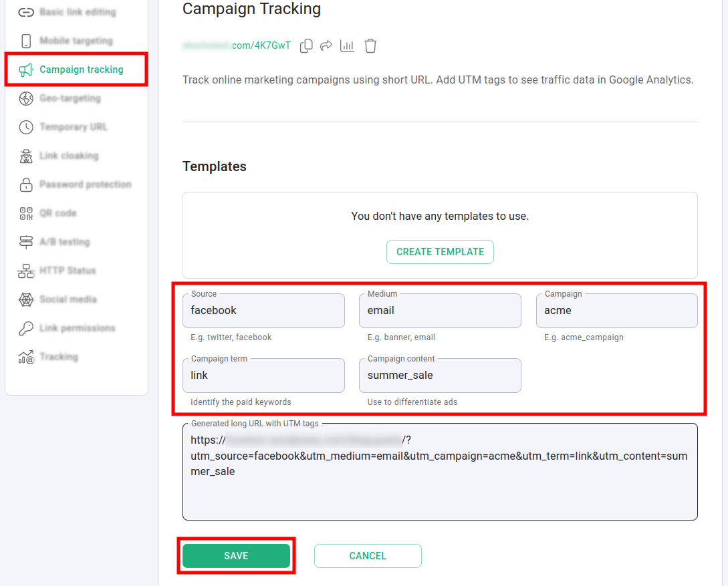This screenshot has height=586, width=728.
Task: Focus the Source input field
Action: [263, 311]
